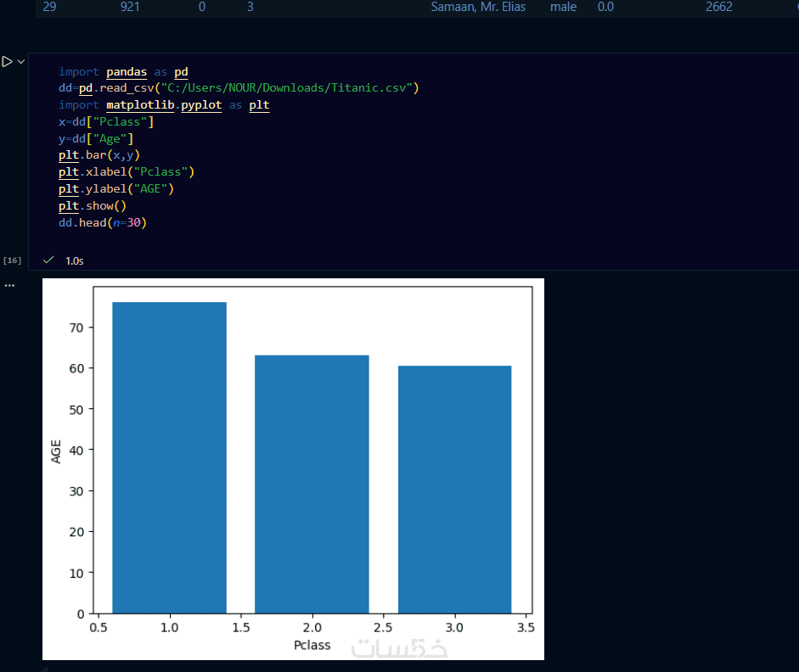
Task: Click the AGE y-axis label
Action: (56, 451)
